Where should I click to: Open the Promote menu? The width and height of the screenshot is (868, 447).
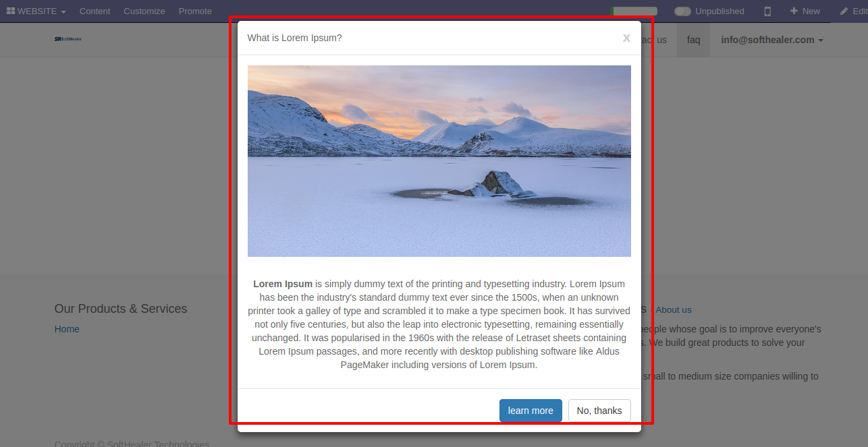[195, 11]
